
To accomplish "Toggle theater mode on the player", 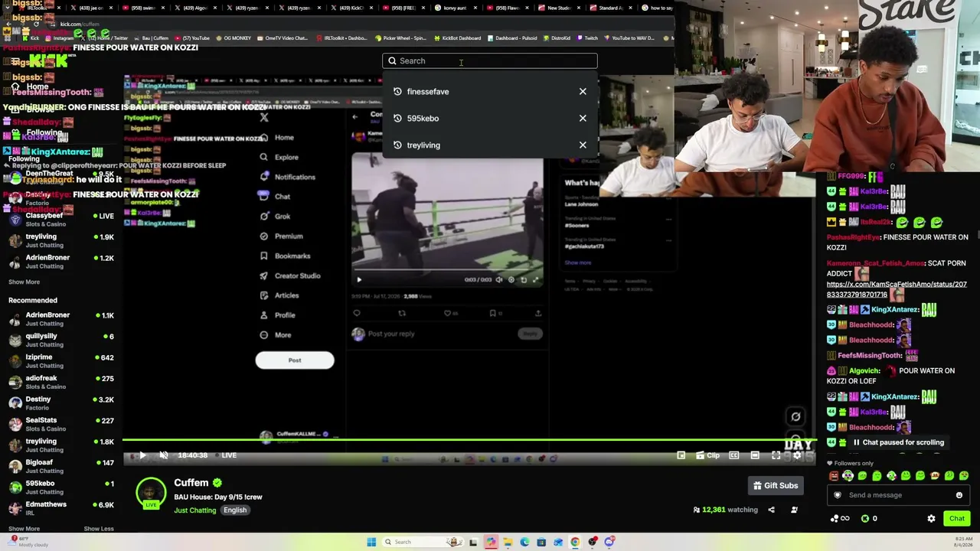I will pyautogui.click(x=755, y=455).
